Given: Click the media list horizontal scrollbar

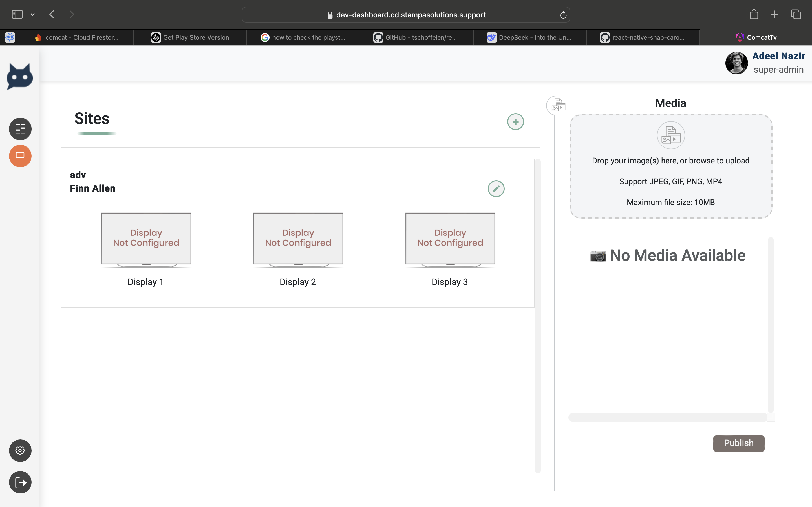Looking at the screenshot, I should click(667, 417).
